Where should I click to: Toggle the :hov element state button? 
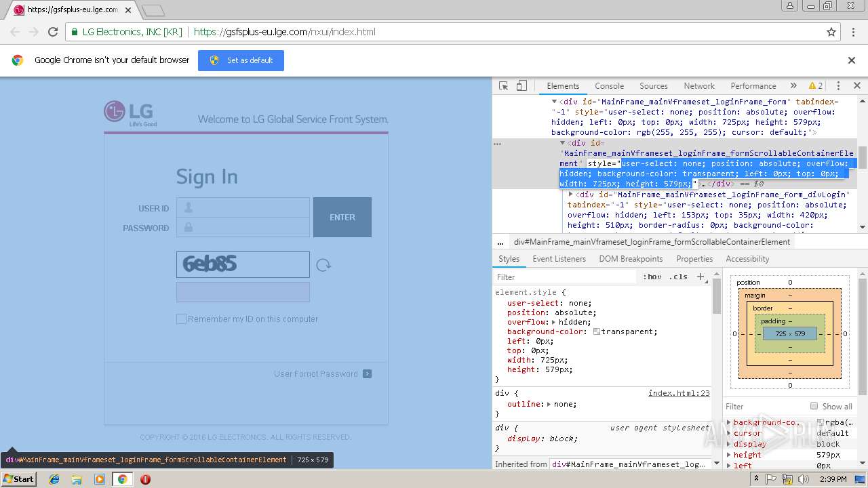pos(652,277)
